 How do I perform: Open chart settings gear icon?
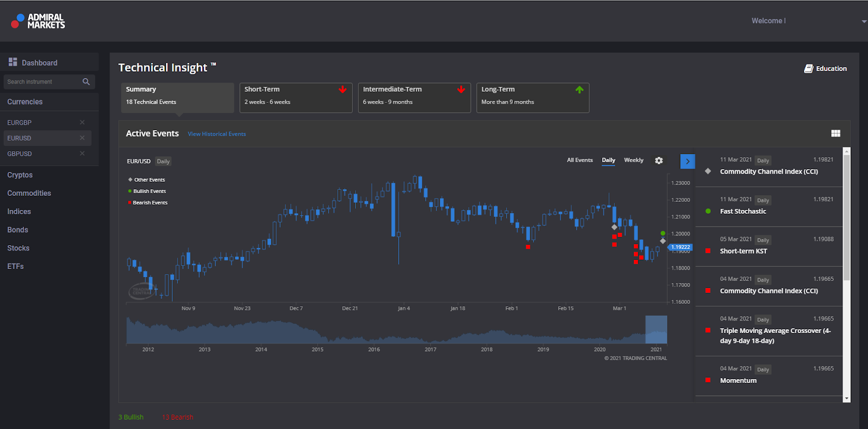tap(659, 161)
